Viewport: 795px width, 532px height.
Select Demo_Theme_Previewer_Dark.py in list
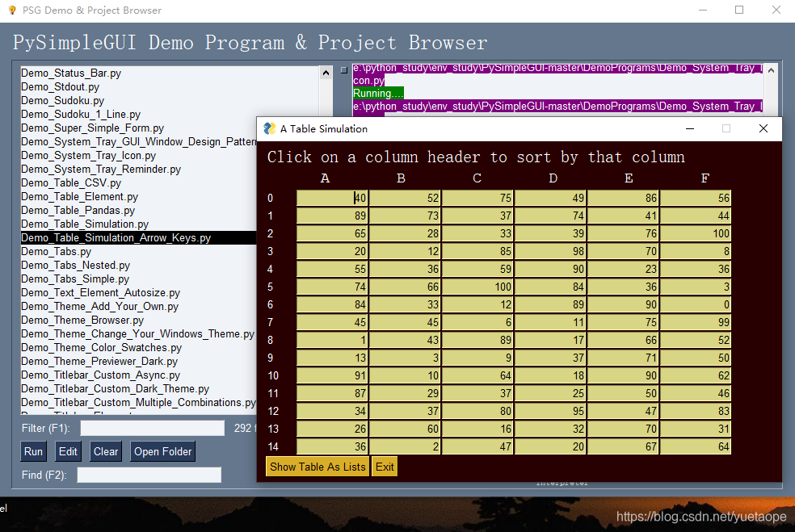99,361
